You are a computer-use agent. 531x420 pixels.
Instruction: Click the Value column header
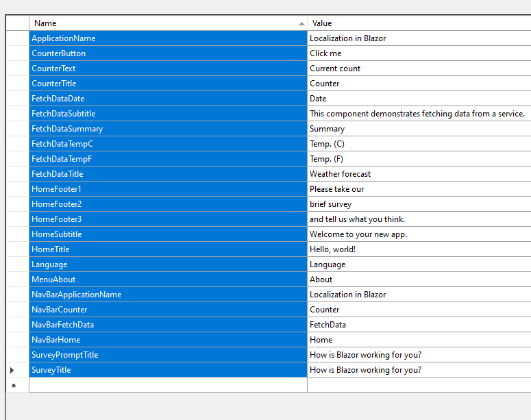pos(419,23)
